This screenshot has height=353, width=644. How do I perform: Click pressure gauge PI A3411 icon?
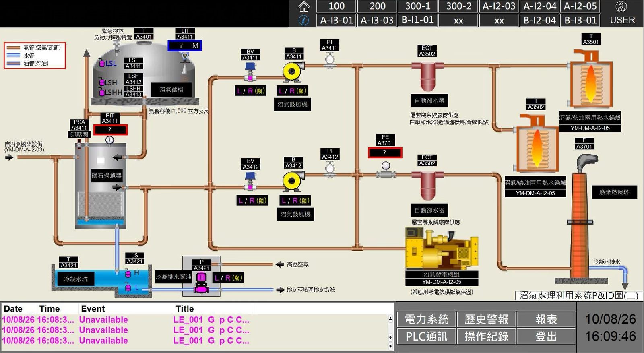pos(330,60)
